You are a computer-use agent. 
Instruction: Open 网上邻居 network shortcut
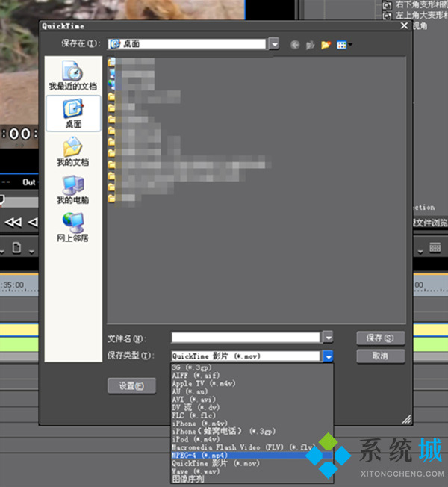click(x=73, y=228)
